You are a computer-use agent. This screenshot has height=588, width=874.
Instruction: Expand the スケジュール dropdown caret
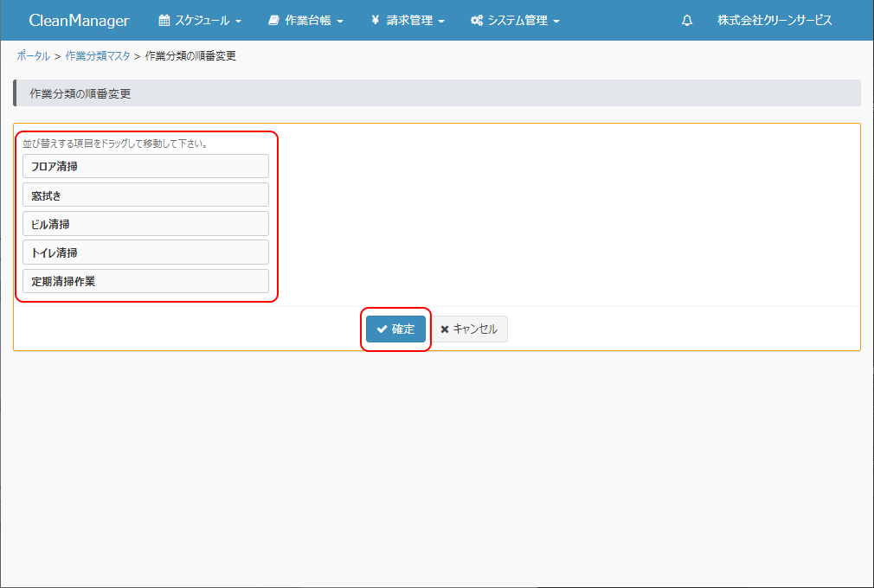(239, 21)
